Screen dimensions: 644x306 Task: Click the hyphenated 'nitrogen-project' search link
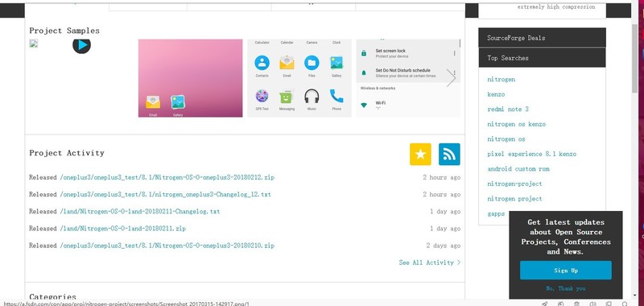[x=514, y=184]
